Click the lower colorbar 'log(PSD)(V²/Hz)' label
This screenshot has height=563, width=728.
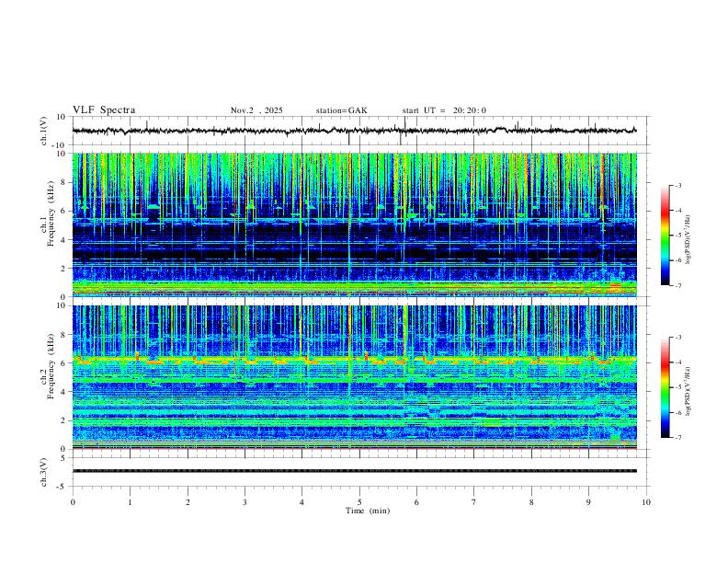(688, 391)
